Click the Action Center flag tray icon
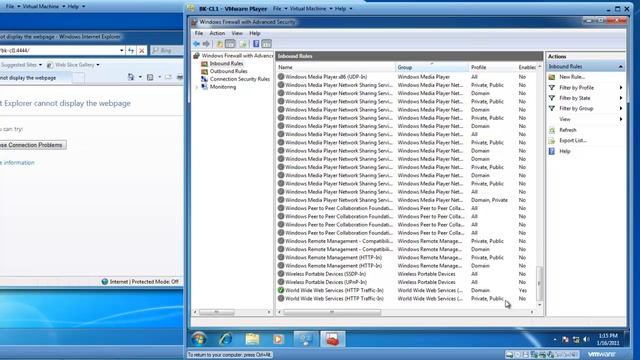This screenshot has height=360, width=640. 565,339
